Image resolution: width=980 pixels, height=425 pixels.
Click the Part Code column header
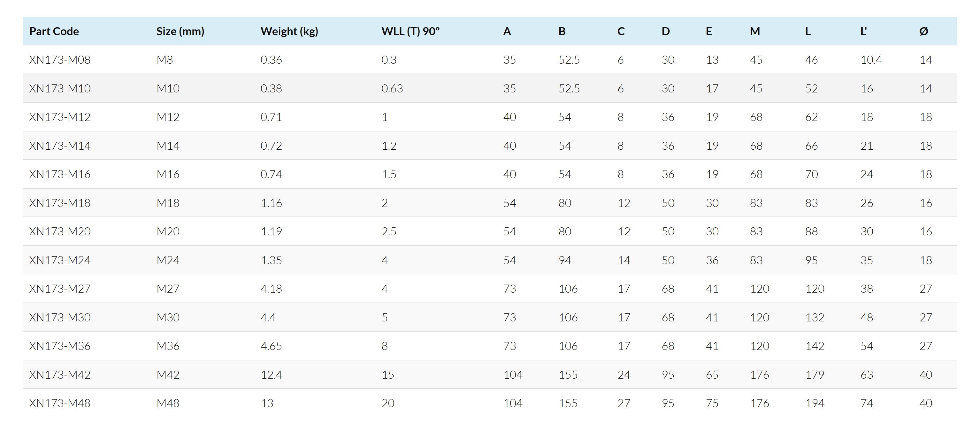(x=54, y=31)
